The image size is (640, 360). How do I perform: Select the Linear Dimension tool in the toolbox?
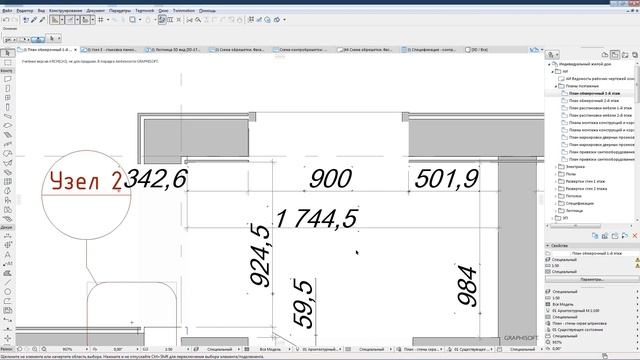pos(7,236)
